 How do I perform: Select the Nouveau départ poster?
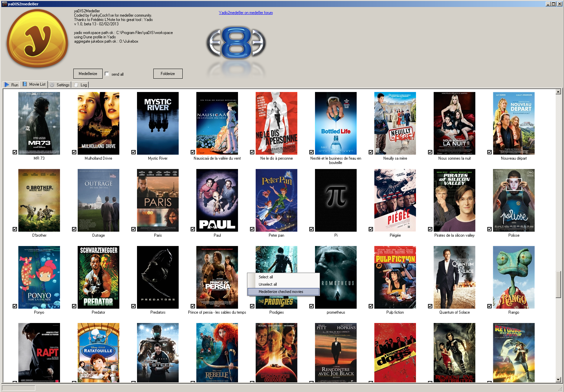pos(514,123)
